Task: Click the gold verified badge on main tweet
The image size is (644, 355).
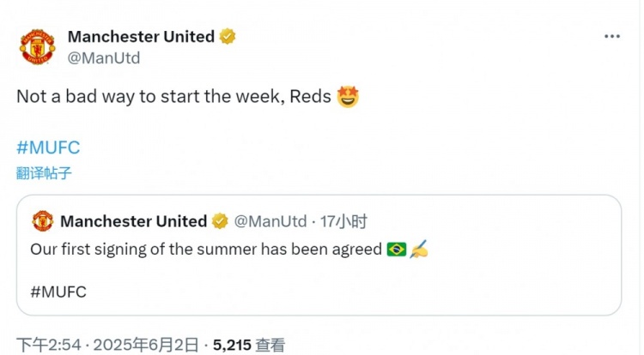Action: point(227,37)
